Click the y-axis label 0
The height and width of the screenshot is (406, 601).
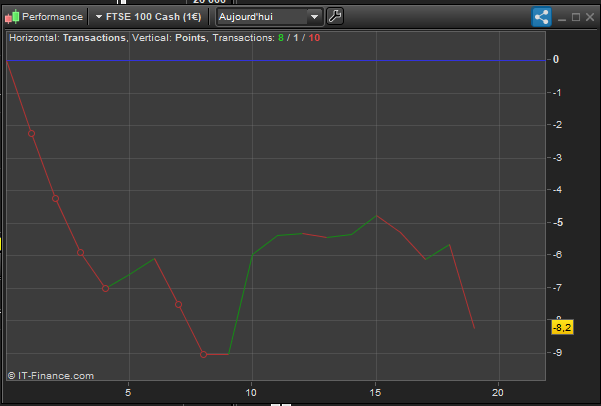556,59
